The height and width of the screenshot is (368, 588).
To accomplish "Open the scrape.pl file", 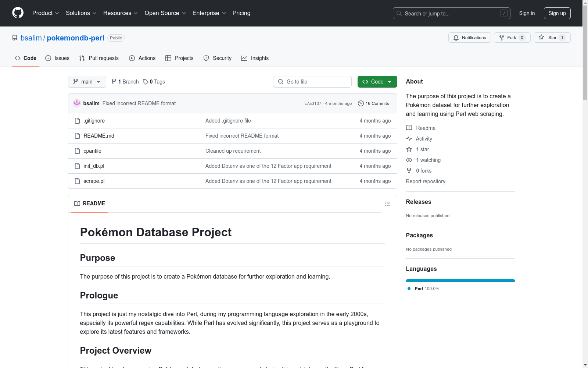I will 94,181.
